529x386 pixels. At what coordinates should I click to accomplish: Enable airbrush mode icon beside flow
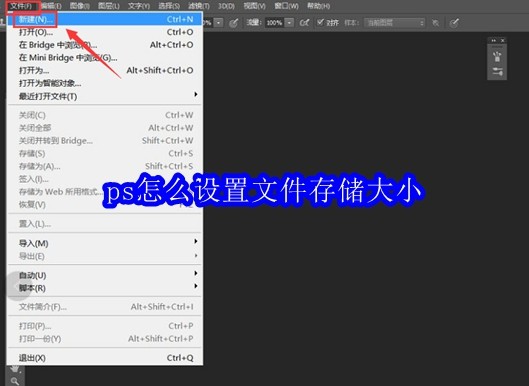(304, 23)
